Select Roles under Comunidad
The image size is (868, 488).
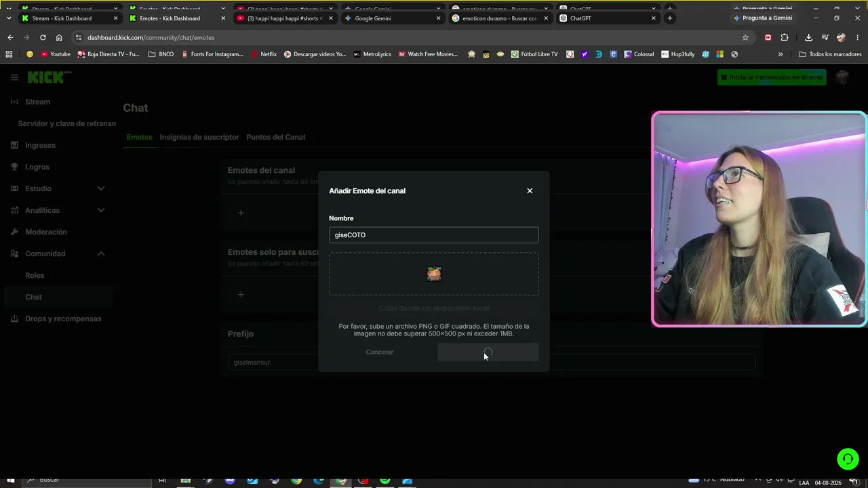[x=35, y=275]
